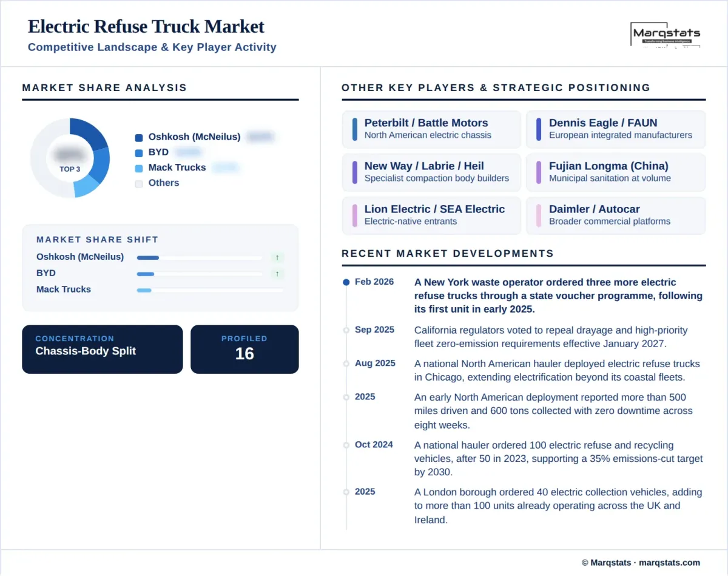Click the 'Electric Refuse Truck Market' title
The image size is (728, 576).
(x=146, y=27)
